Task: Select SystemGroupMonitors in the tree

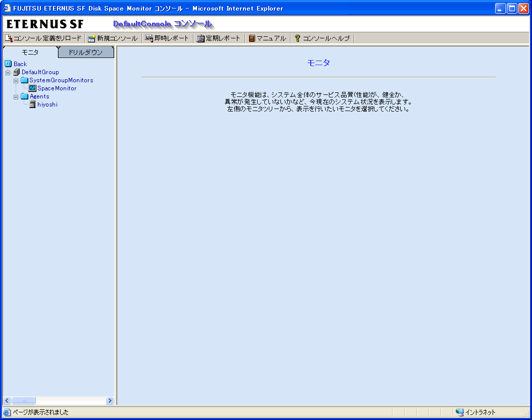Action: 61,80
